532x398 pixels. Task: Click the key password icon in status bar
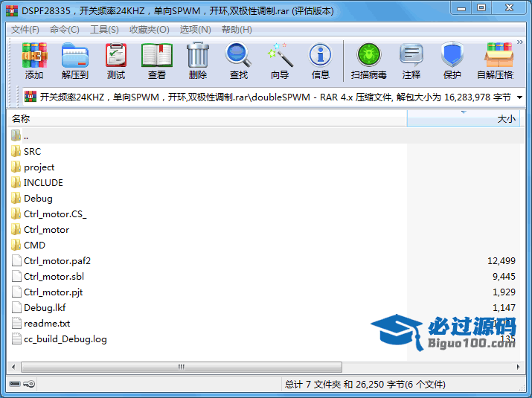29,384
